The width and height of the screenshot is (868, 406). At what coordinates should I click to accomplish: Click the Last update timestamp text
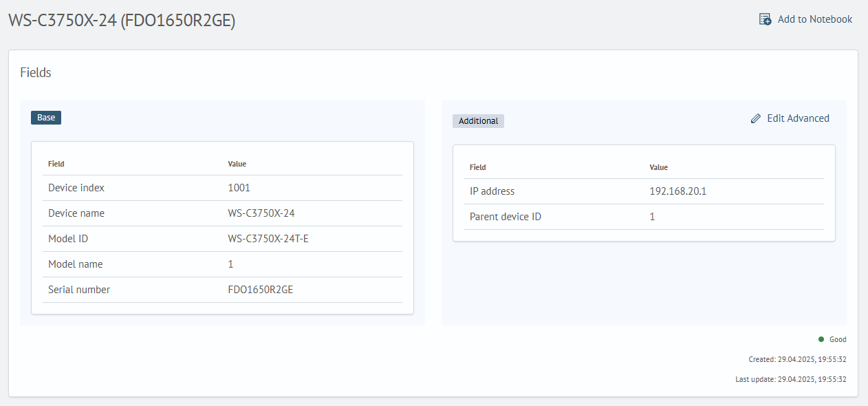click(791, 379)
